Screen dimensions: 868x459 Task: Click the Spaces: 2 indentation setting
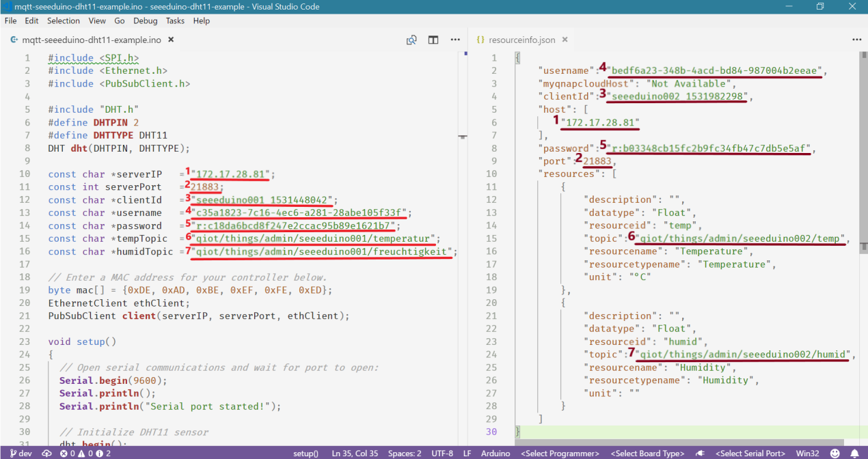click(405, 453)
